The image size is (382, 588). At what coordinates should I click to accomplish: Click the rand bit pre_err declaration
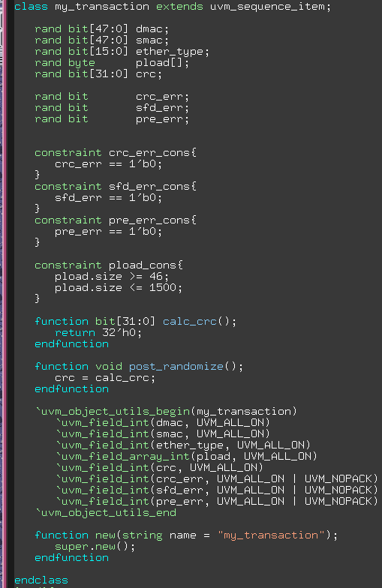tap(112, 118)
